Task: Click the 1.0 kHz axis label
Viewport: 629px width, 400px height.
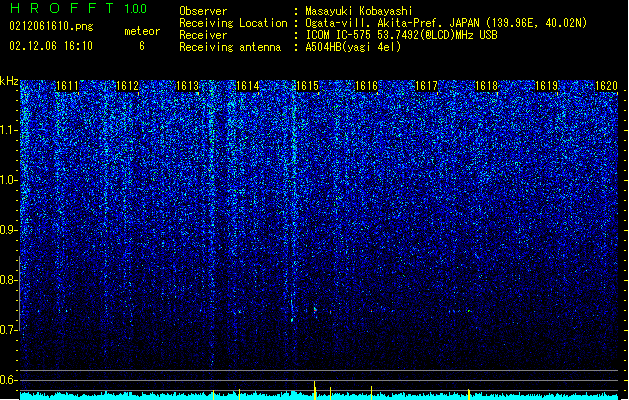Action: [8, 180]
